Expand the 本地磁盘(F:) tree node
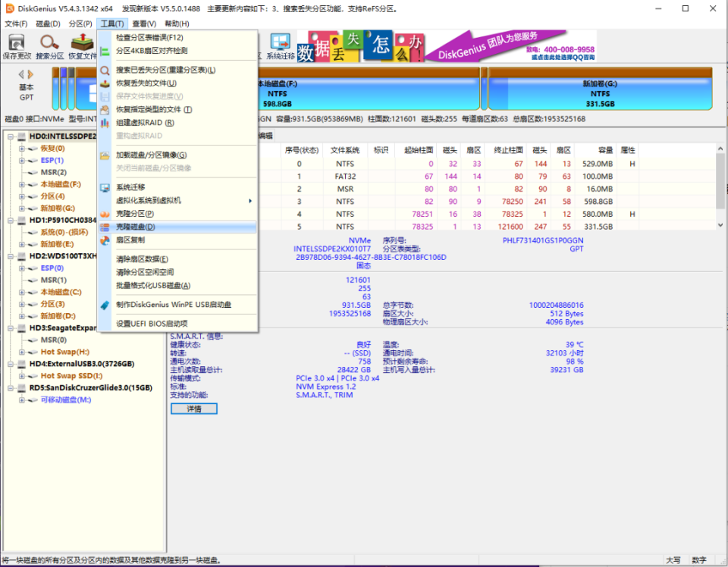The image size is (728, 567). tap(22, 184)
